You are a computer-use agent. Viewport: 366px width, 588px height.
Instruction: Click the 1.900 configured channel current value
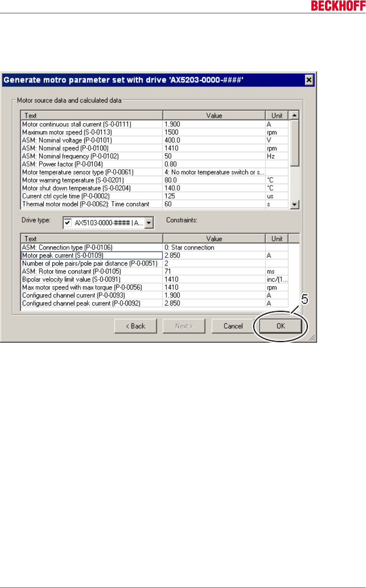172,295
